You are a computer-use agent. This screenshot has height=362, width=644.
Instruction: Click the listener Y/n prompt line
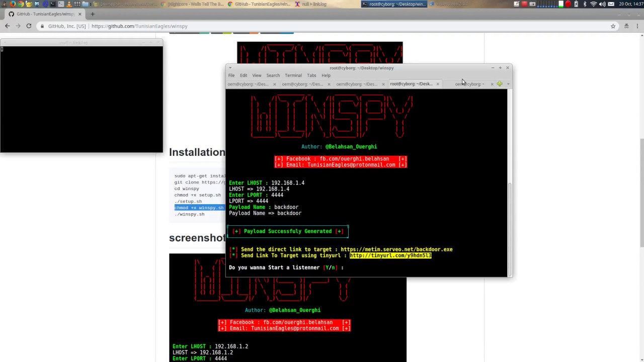click(286, 267)
